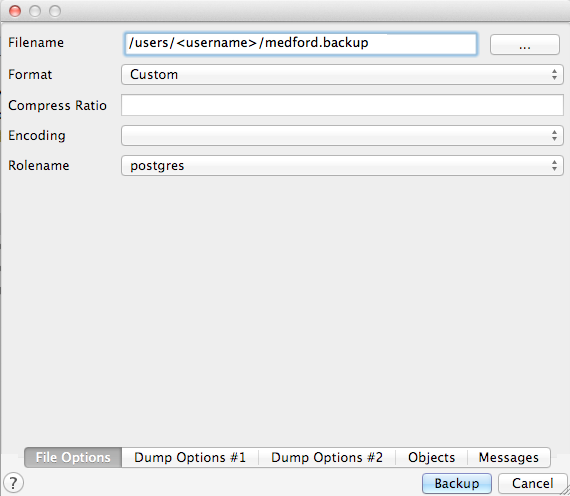Select the File Options tab
570x496 pixels.
tap(73, 457)
